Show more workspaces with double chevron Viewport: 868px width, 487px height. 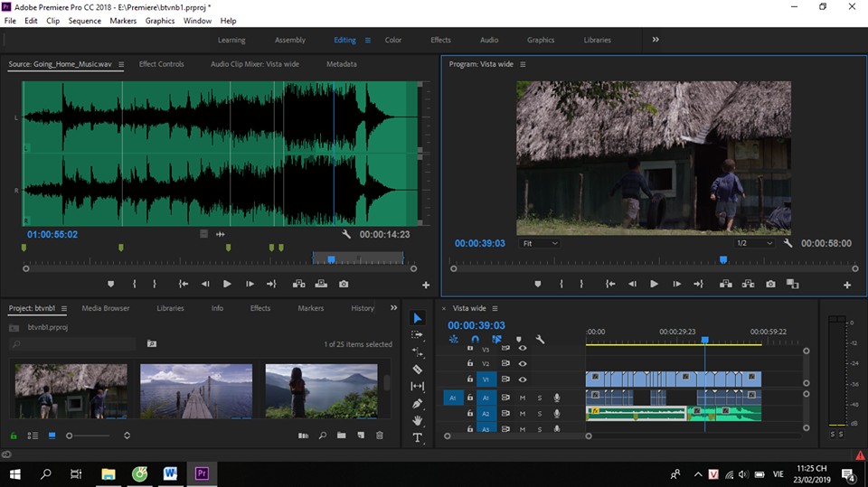pyautogui.click(x=656, y=40)
